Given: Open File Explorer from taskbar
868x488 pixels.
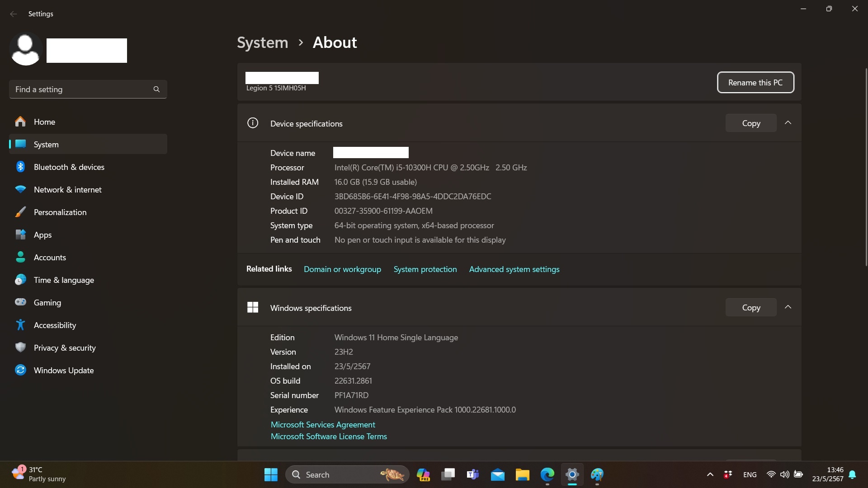Looking at the screenshot, I should click(523, 474).
